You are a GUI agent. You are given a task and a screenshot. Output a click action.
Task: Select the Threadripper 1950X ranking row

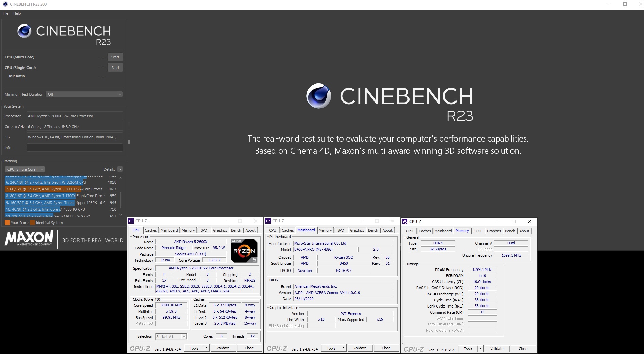click(x=60, y=203)
